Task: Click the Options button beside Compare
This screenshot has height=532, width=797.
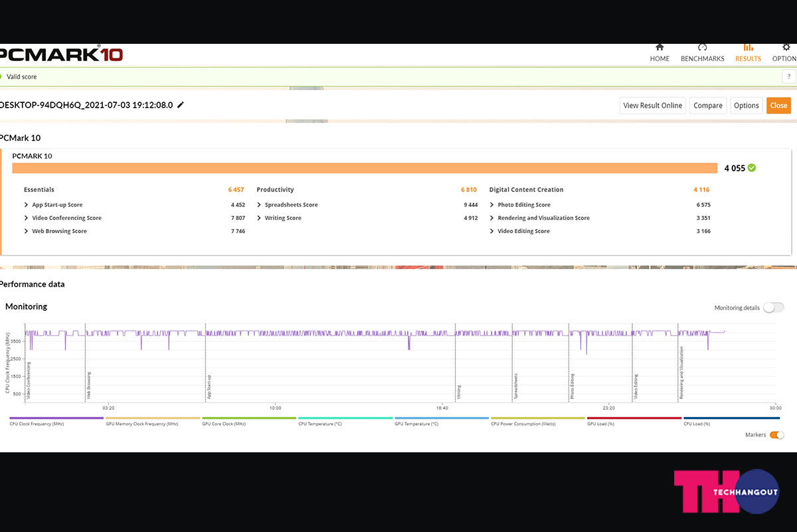Action: (747, 106)
